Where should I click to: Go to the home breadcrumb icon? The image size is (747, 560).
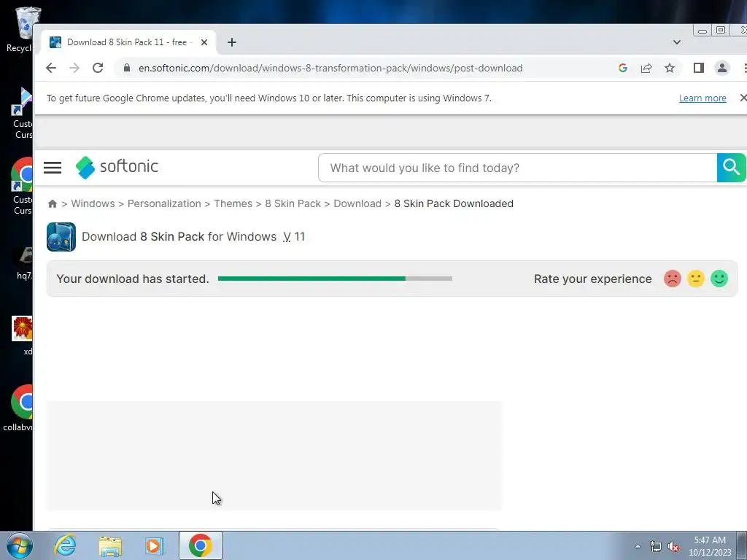(53, 204)
